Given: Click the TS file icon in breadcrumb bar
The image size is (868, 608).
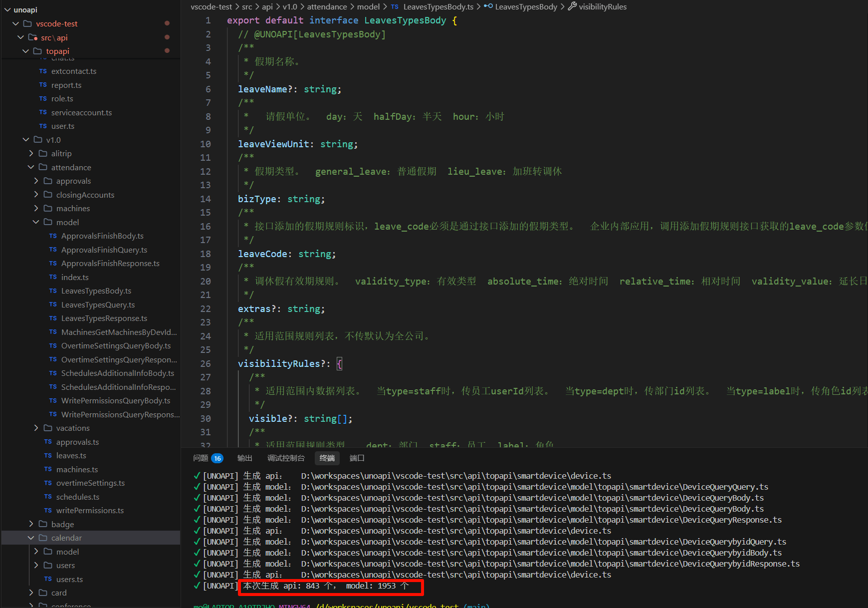Looking at the screenshot, I should (395, 7).
